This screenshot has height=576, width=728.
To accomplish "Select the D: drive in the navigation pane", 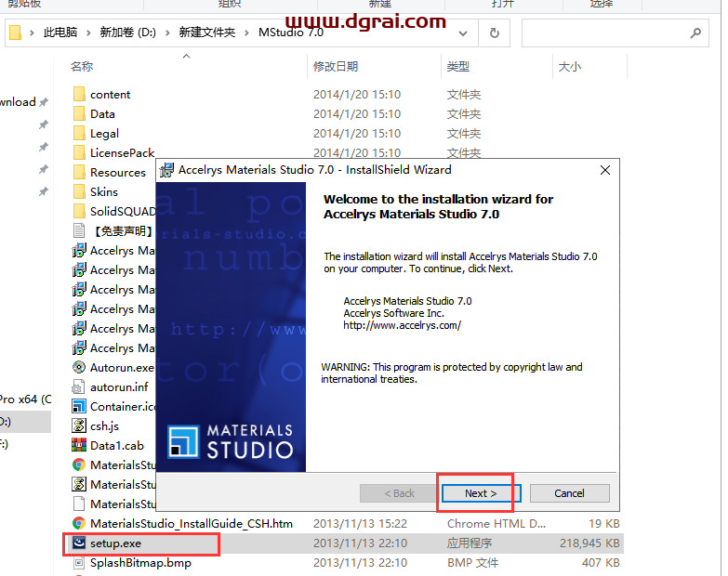I will [x=24, y=422].
